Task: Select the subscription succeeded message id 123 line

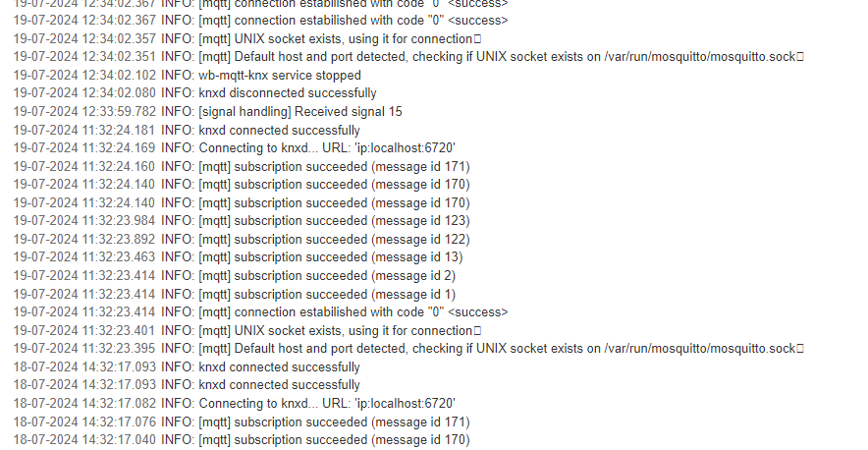Action: 242,220
